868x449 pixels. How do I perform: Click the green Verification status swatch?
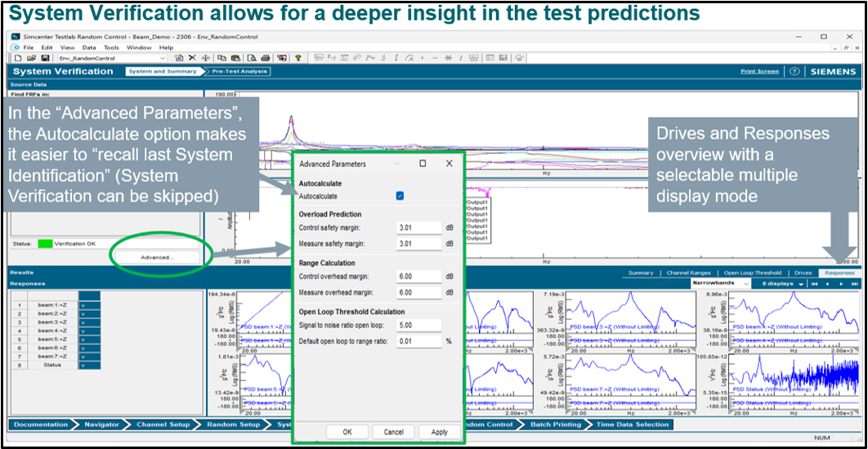tap(44, 243)
